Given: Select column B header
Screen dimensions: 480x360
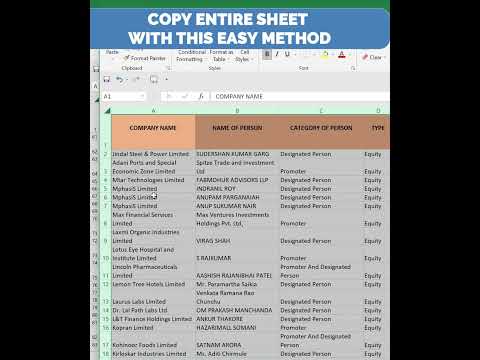Looking at the screenshot, I should [237, 110].
